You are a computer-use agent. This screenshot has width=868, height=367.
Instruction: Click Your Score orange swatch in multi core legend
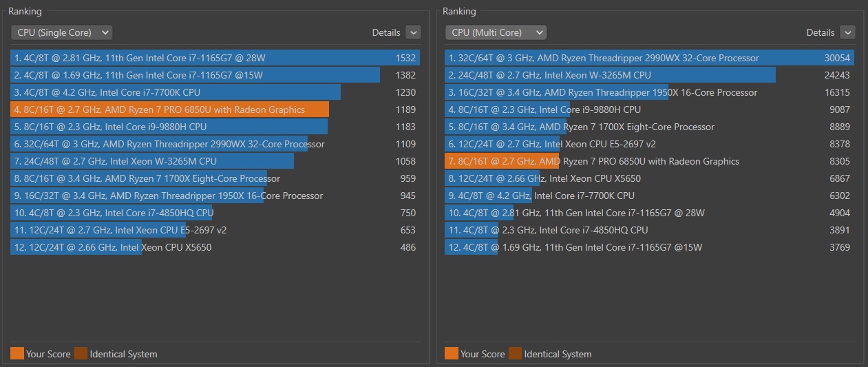[x=452, y=353]
